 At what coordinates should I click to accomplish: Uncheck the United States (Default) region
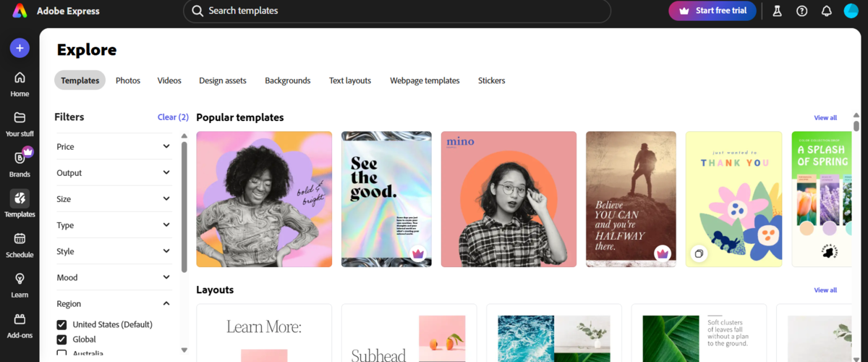[x=61, y=324]
